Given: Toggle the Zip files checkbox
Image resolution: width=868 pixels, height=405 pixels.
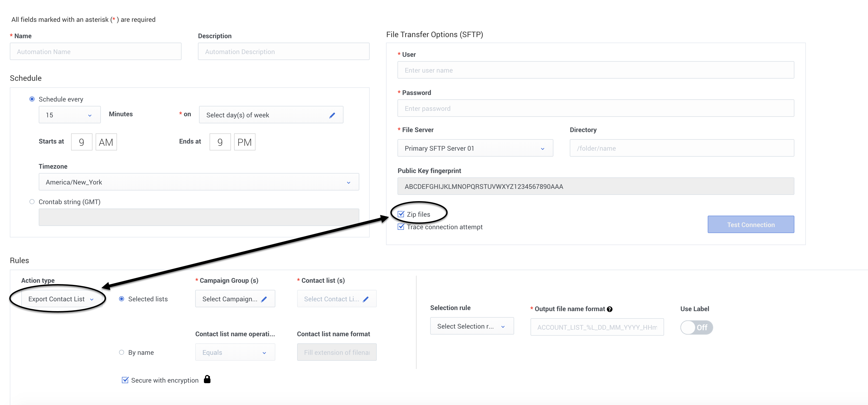Looking at the screenshot, I should (401, 214).
